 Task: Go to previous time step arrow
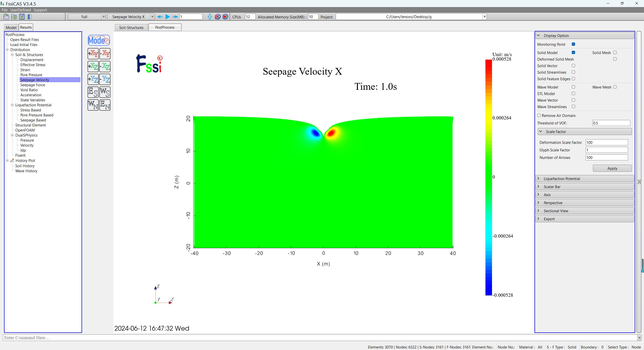tap(160, 17)
